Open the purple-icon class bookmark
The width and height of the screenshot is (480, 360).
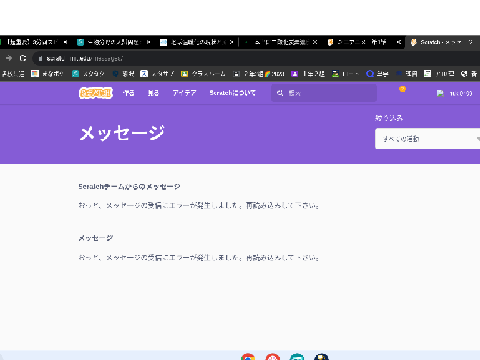(x=308, y=74)
